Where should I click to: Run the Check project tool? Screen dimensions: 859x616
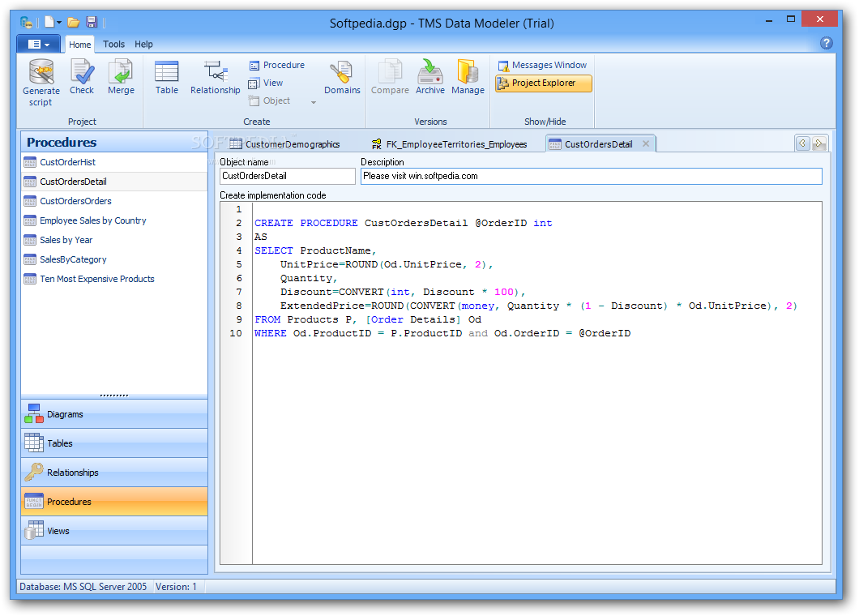[x=82, y=77]
